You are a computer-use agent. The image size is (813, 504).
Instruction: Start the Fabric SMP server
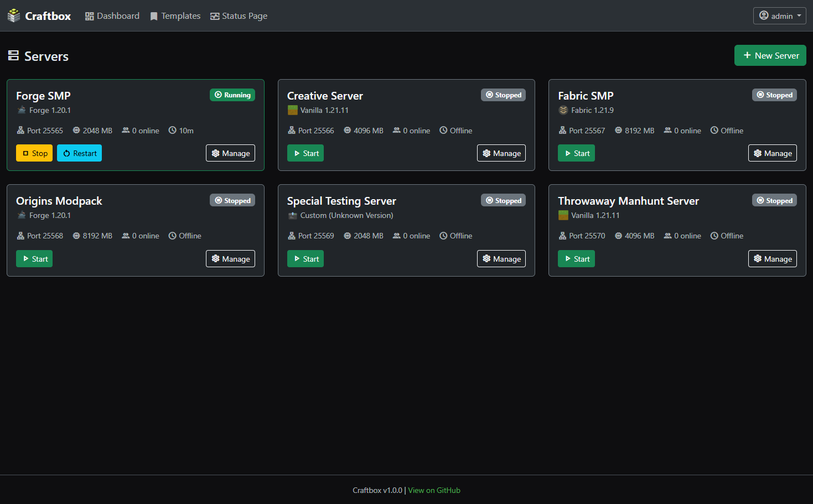tap(576, 153)
